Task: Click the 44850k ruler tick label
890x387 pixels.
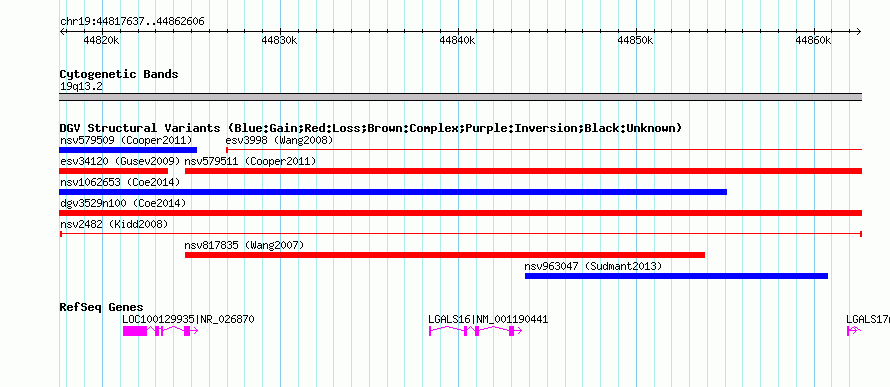Action: (636, 40)
